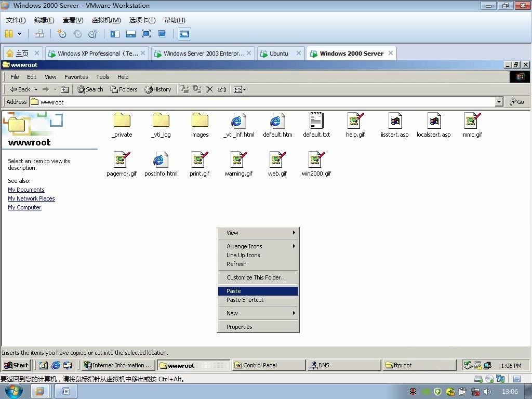This screenshot has width=532, height=399.
Task: Switch to Internet Information taskbar button
Action: [x=118, y=365]
